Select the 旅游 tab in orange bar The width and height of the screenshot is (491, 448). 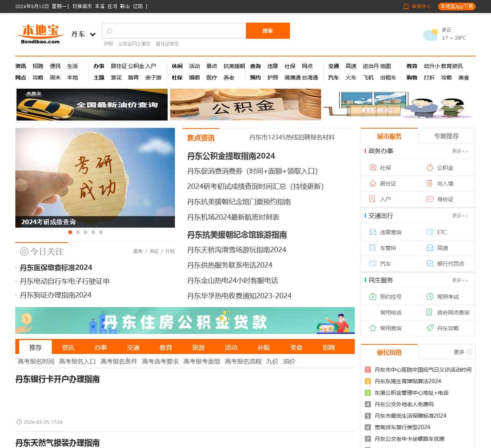click(x=198, y=347)
